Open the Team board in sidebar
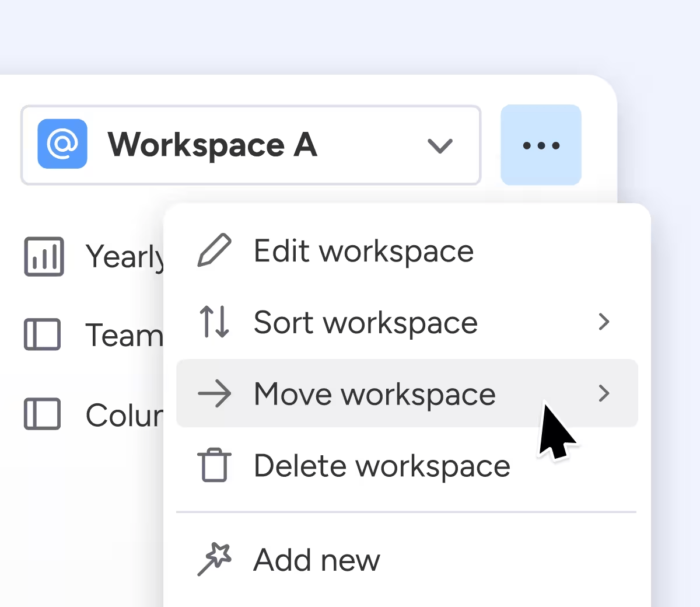700x607 pixels. 93,334
